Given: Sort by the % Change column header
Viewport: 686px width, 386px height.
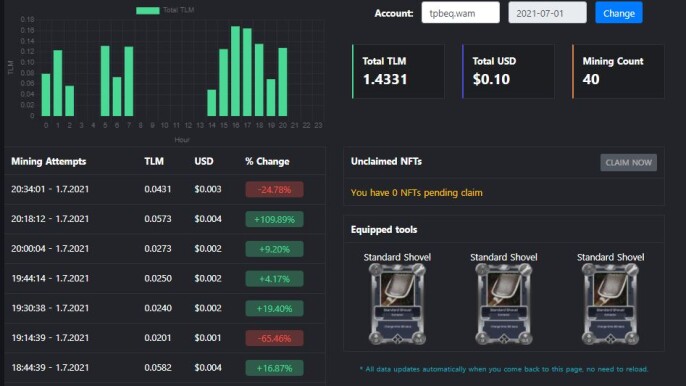Looking at the screenshot, I should click(x=267, y=161).
